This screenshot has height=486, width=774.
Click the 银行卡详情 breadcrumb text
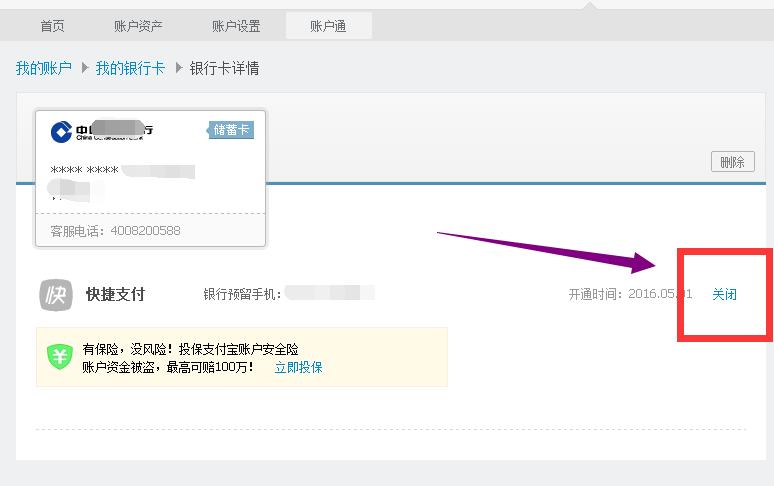coord(224,68)
